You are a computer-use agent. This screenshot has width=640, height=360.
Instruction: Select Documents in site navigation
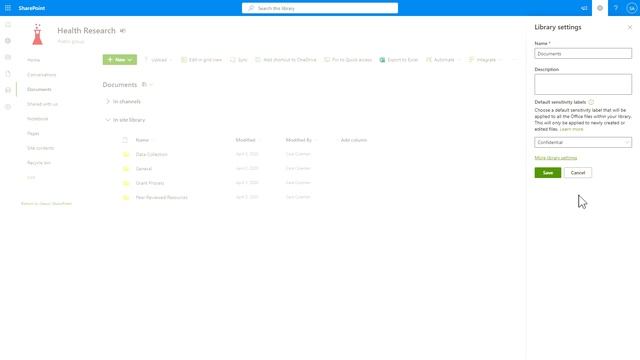point(39,89)
